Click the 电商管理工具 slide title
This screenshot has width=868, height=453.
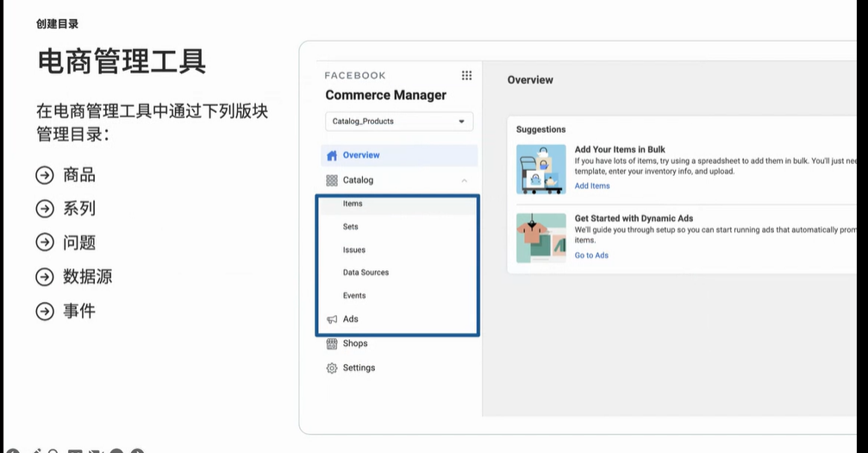coord(122,61)
